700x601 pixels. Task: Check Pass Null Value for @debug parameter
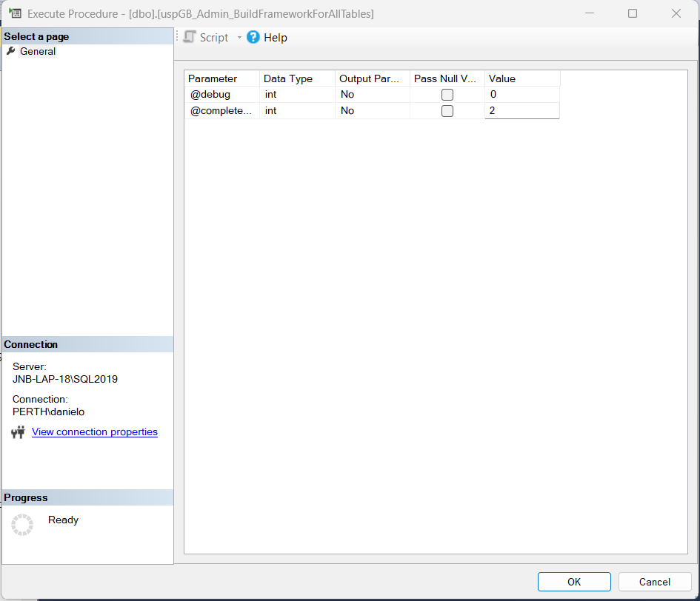pyautogui.click(x=447, y=94)
